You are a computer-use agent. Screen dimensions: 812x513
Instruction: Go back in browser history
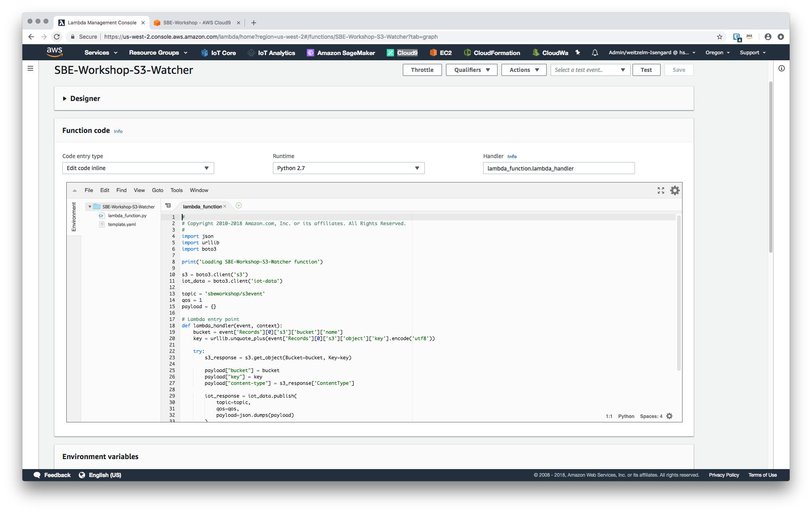tap(31, 37)
